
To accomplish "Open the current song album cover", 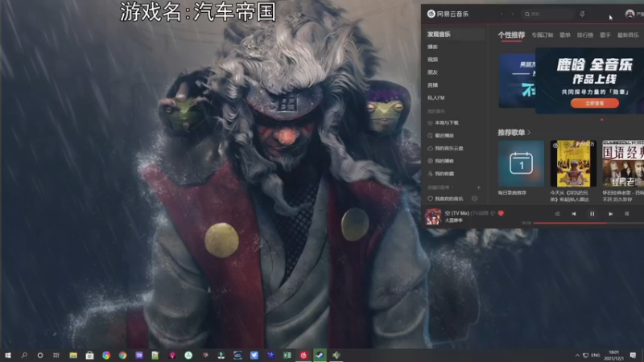I will [433, 216].
